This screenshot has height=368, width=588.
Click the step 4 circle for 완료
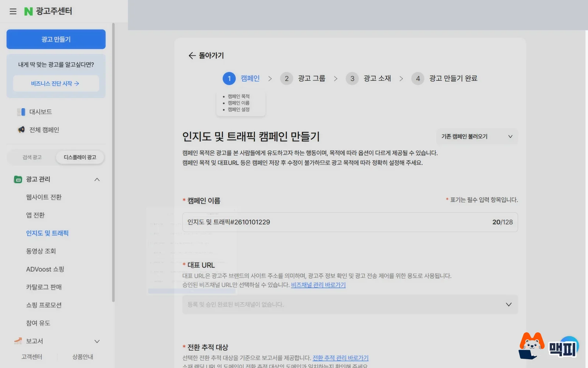click(418, 78)
